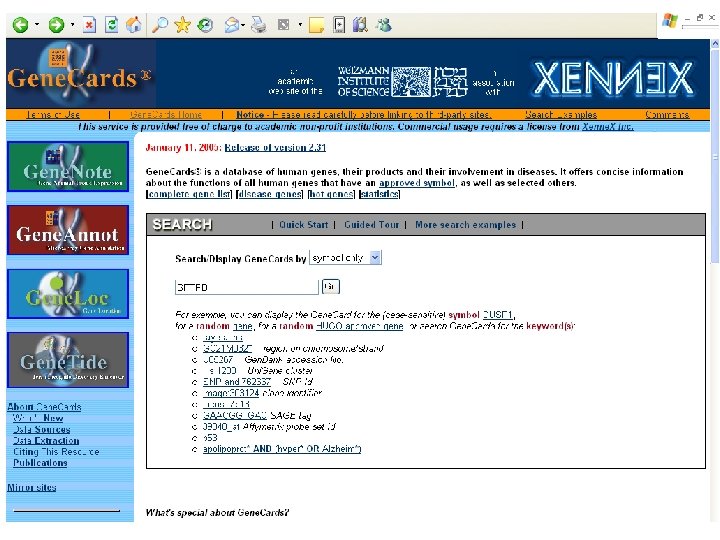Open the yellow note Discuss icon
Screen dimensions: 720x540
coord(316,25)
